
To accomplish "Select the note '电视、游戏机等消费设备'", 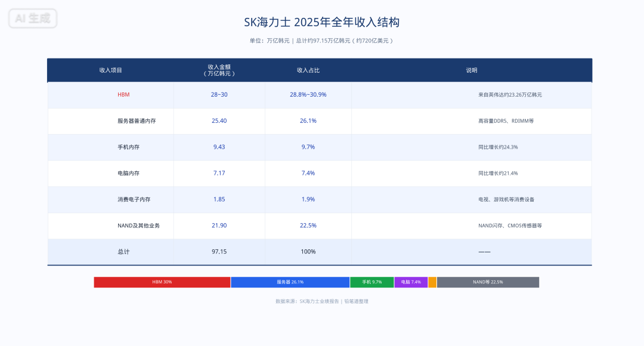I will tap(506, 199).
